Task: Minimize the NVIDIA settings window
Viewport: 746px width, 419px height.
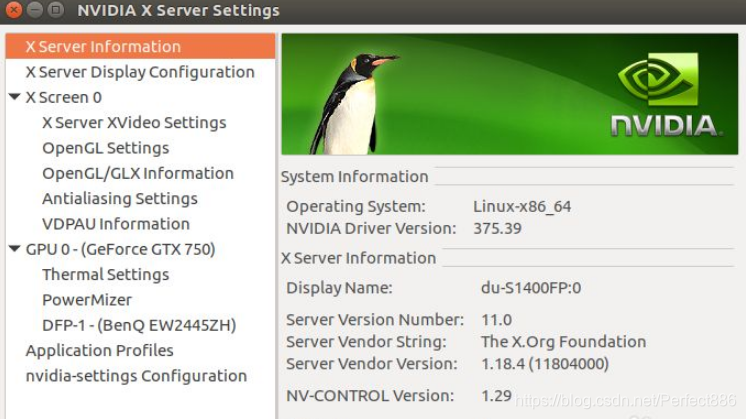Action: (x=35, y=10)
